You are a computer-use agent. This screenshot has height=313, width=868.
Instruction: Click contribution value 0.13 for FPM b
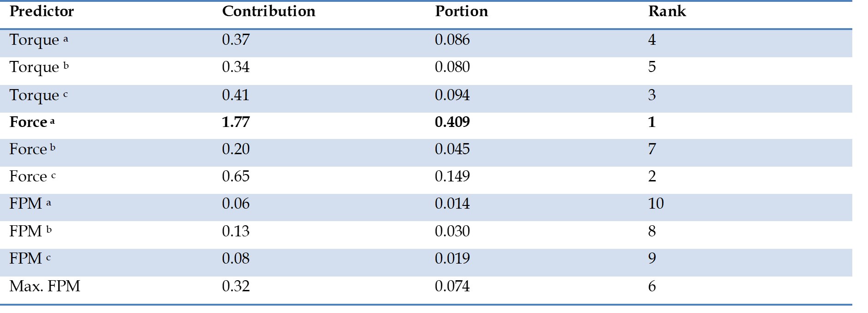tap(235, 231)
